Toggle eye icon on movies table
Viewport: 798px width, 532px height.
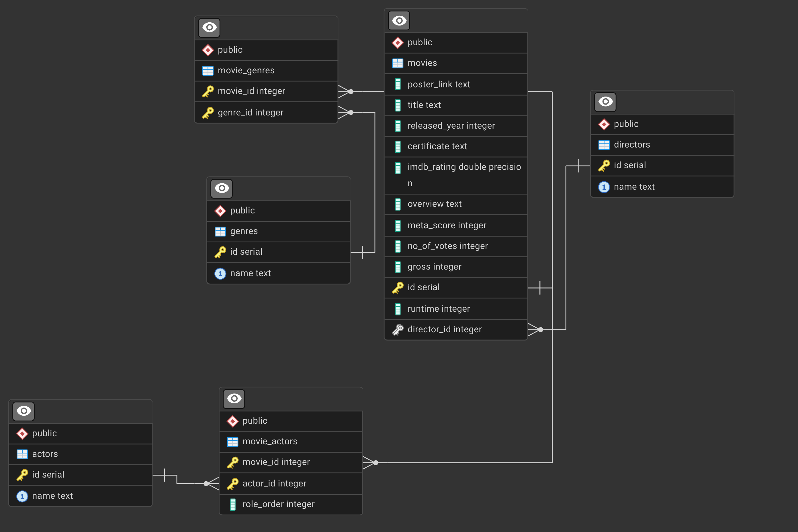click(x=399, y=21)
